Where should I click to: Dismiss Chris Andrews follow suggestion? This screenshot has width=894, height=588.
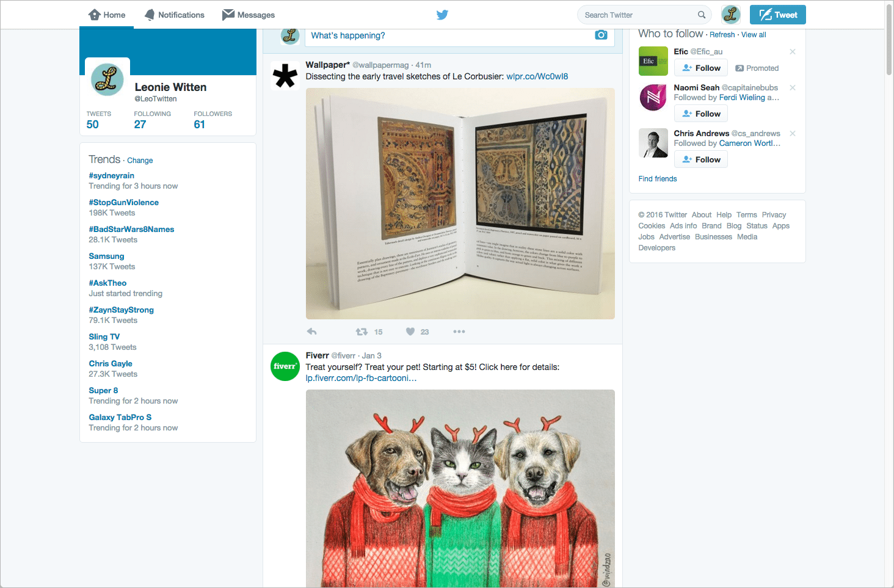tap(793, 134)
